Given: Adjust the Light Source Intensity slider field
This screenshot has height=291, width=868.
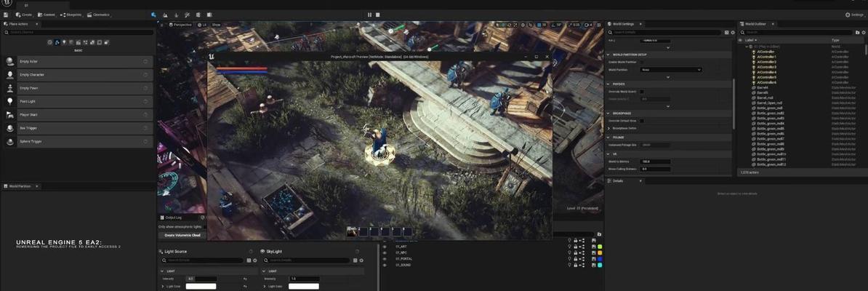Looking at the screenshot, I should [201, 278].
